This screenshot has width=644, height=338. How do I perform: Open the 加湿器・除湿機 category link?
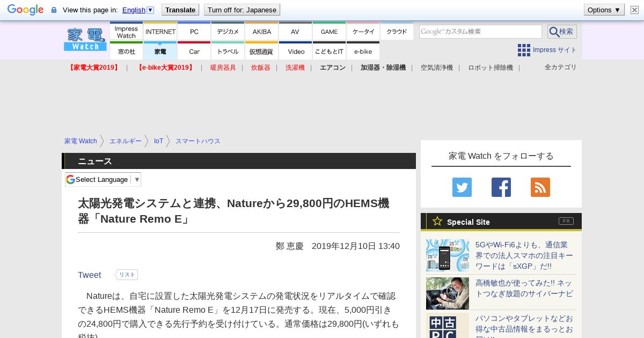point(383,68)
